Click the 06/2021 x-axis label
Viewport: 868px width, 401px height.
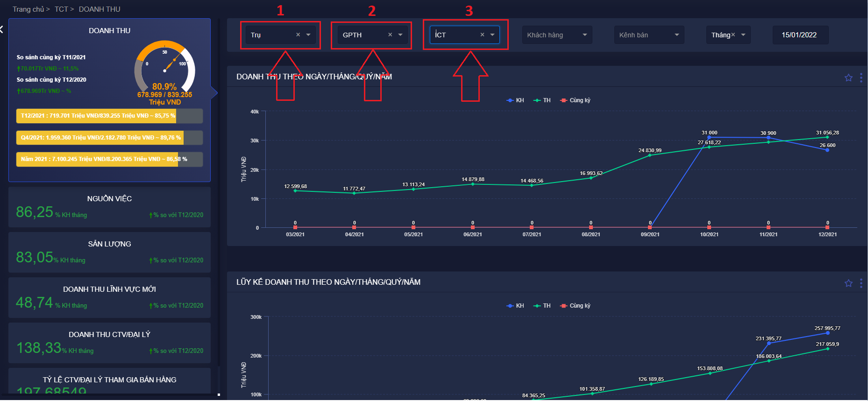(x=473, y=234)
